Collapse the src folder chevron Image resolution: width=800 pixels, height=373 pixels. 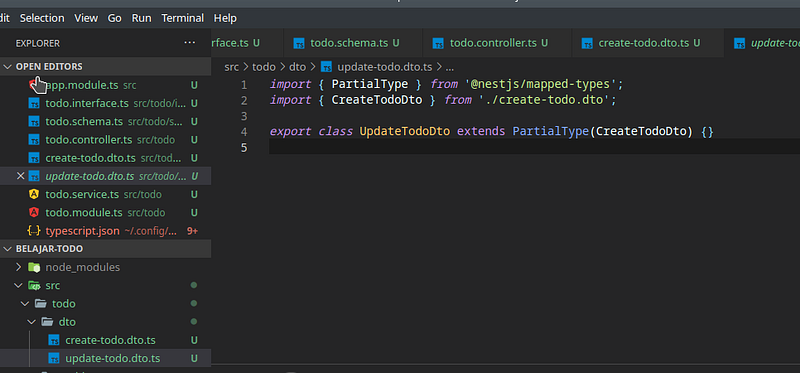18,285
